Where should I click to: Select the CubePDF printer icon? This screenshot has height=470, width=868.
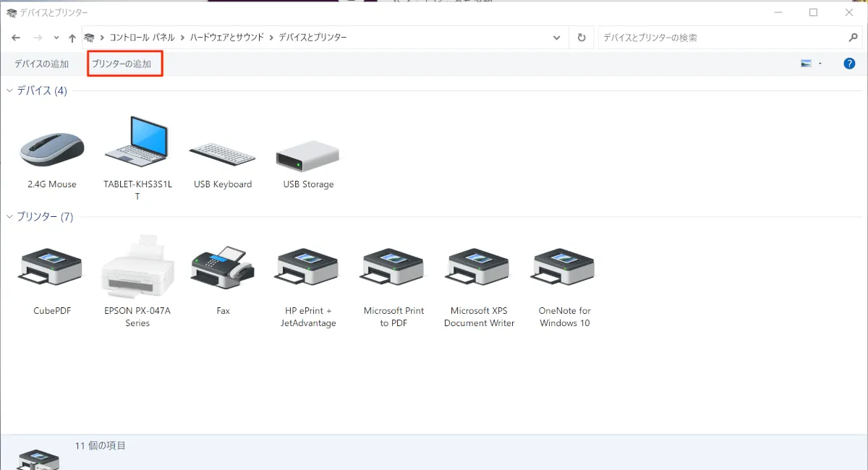point(51,270)
